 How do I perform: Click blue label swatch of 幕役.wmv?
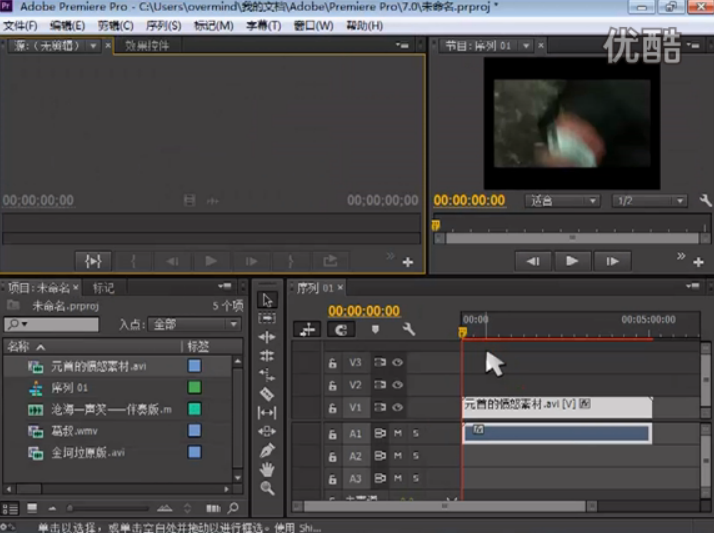(194, 431)
